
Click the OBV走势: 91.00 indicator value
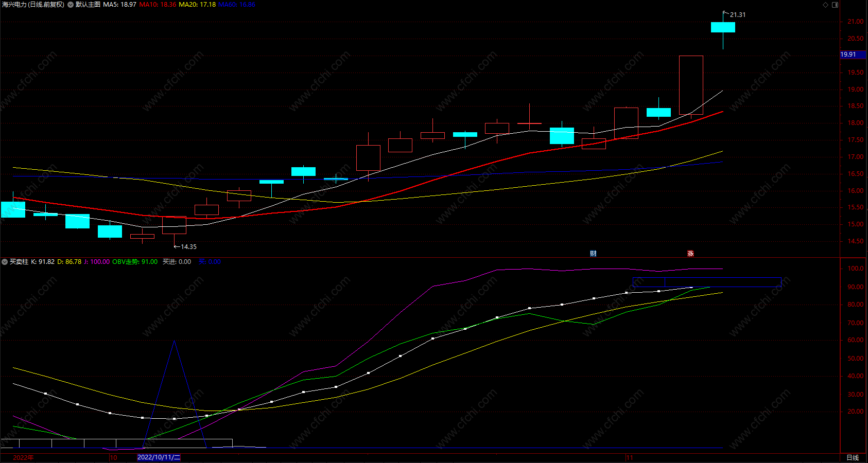coord(135,262)
